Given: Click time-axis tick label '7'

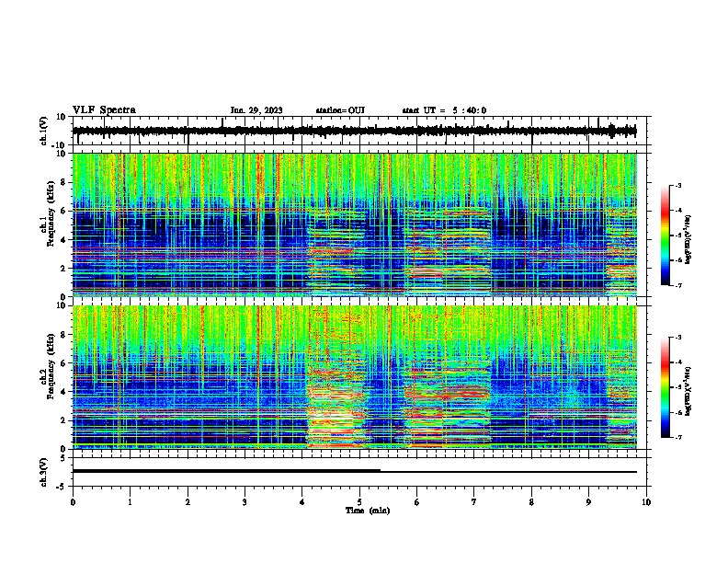Looking at the screenshot, I should click(474, 502).
